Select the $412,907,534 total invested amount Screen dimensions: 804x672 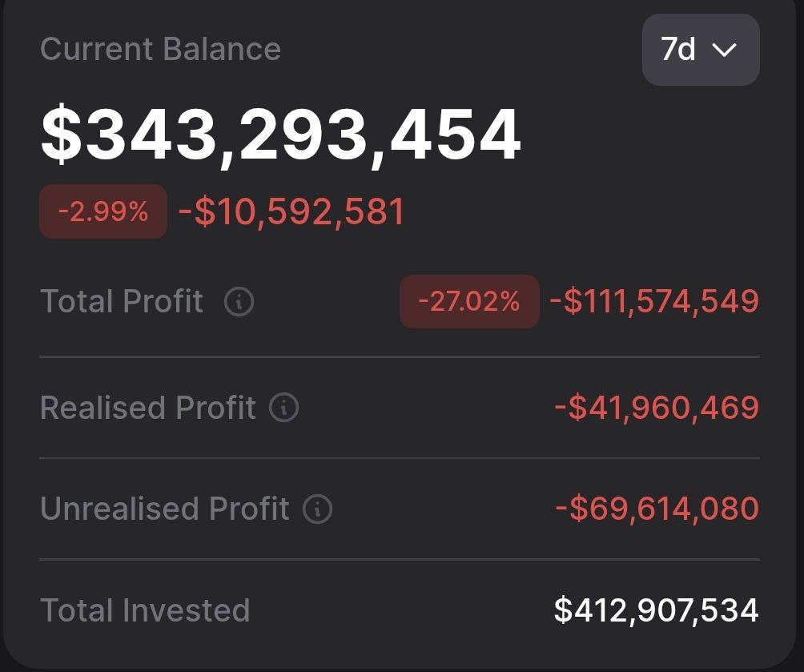[656, 610]
